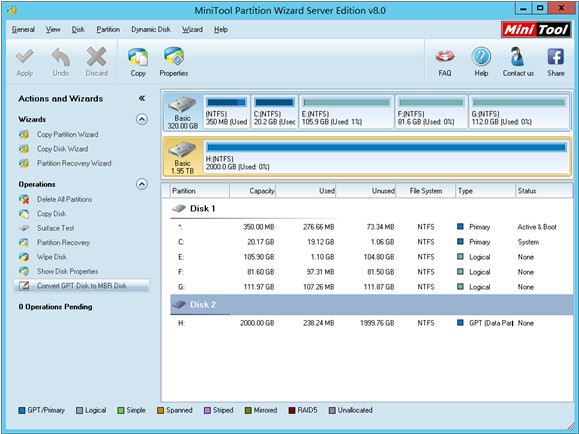Sort by the Unused column header
This screenshot has height=434, width=579.
click(x=366, y=191)
